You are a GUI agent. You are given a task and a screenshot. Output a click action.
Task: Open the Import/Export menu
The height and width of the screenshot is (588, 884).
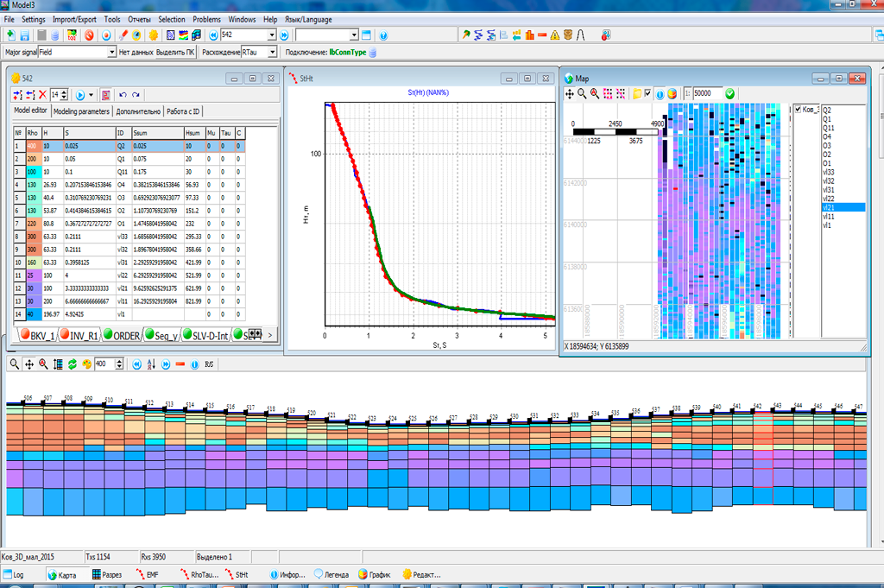pos(75,19)
